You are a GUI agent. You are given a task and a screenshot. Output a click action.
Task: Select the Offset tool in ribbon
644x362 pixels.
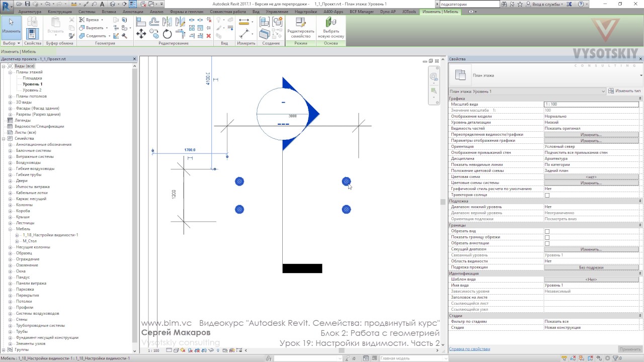(x=154, y=22)
